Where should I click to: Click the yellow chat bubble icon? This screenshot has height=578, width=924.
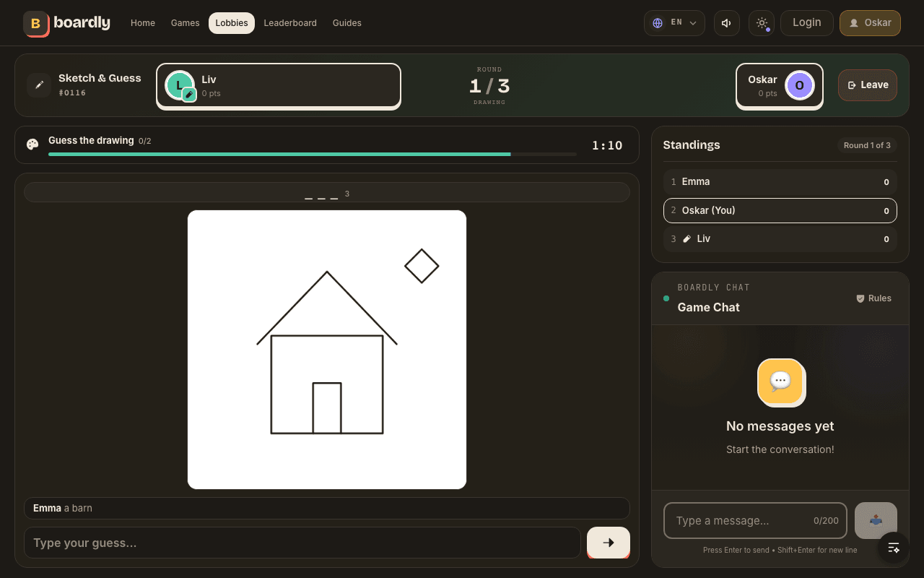pos(780,381)
